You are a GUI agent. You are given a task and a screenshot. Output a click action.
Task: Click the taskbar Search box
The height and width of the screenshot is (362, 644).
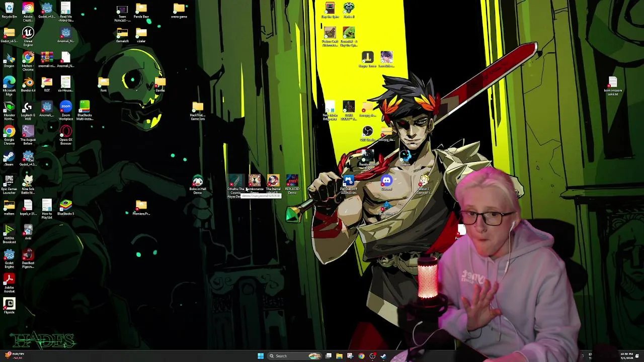(295, 356)
